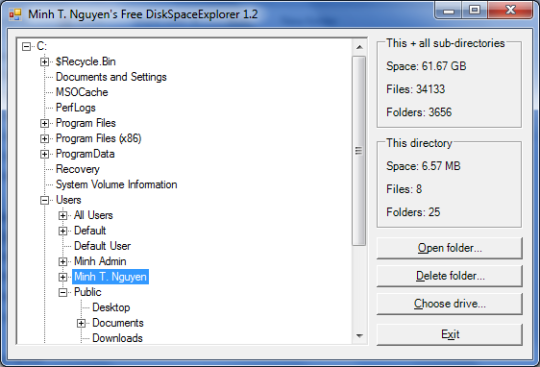Image resolution: width=540 pixels, height=367 pixels.
Task: Close the DiskSpaceExplorer window
Action: [x=510, y=11]
